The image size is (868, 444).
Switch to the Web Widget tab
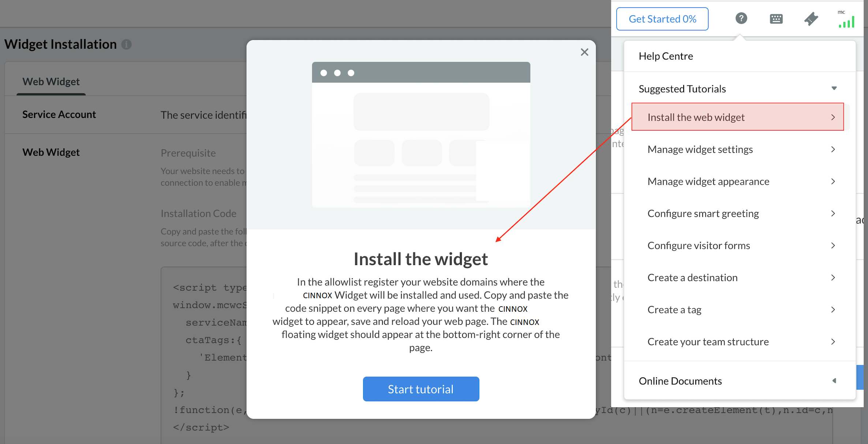pos(51,82)
